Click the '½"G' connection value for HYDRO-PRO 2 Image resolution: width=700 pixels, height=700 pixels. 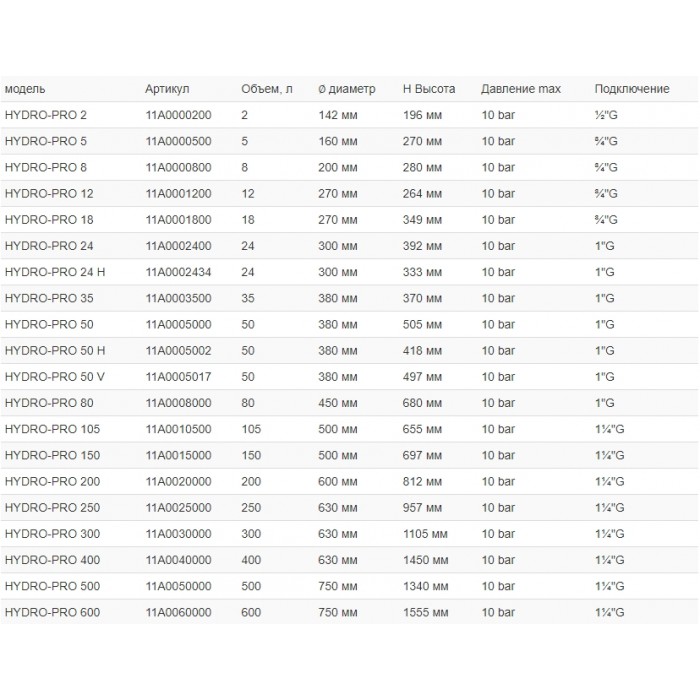pyautogui.click(x=606, y=115)
